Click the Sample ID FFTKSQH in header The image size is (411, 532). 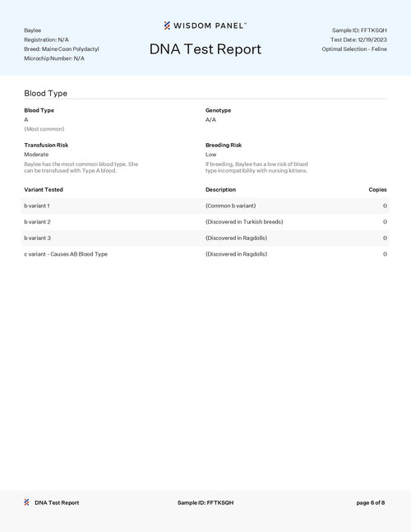(x=359, y=30)
